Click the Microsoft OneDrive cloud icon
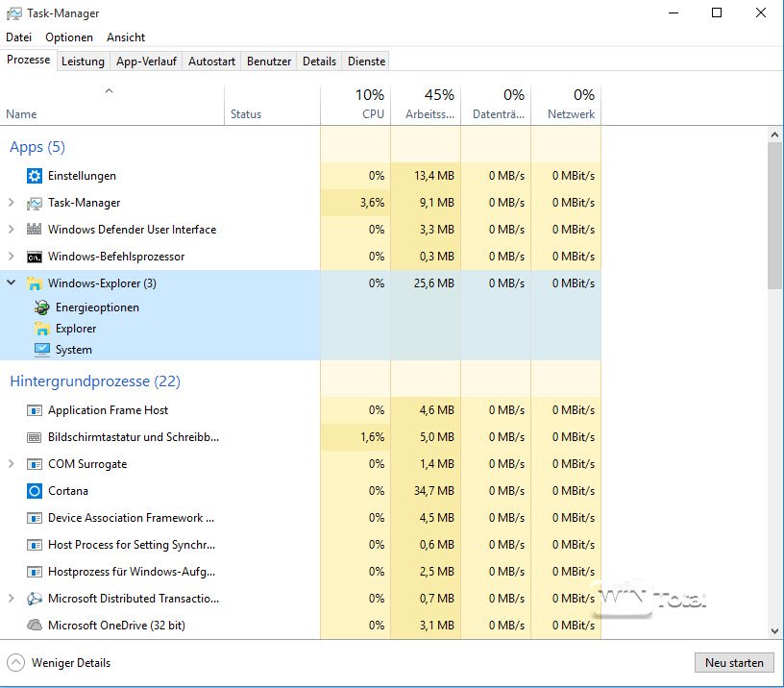This screenshot has width=784, height=688. tap(34, 626)
